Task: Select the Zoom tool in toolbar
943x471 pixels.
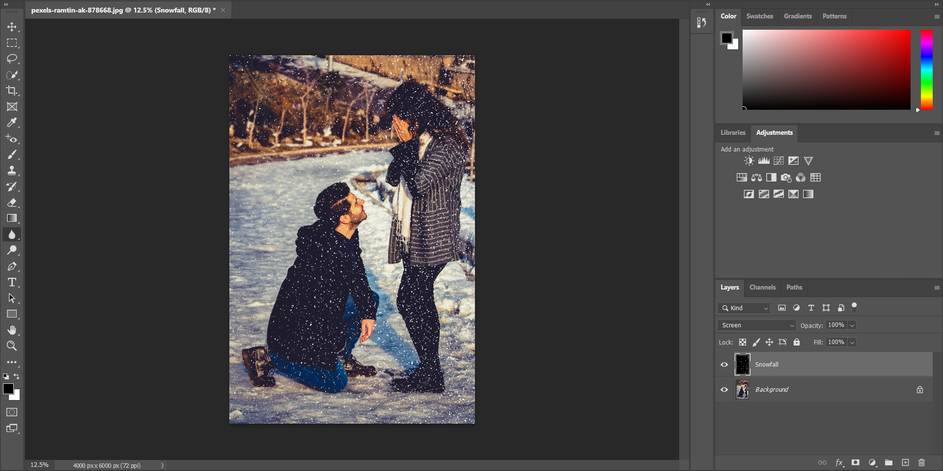Action: tap(11, 346)
